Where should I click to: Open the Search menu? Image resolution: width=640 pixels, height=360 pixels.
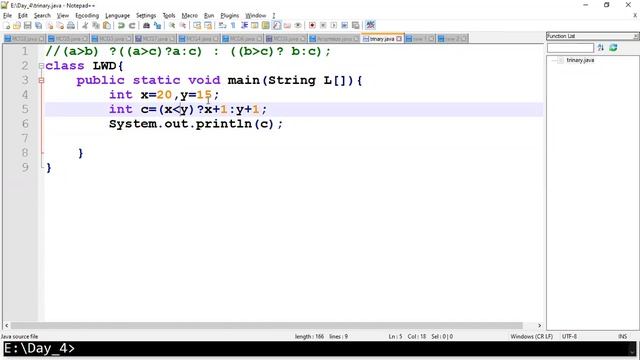tap(42, 16)
